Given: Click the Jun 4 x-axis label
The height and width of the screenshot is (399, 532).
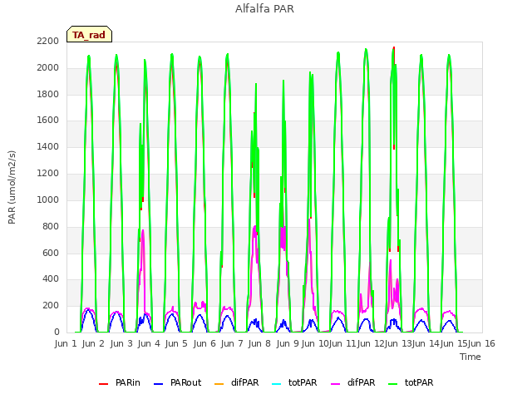Looking at the screenshot, I should click(x=149, y=344).
